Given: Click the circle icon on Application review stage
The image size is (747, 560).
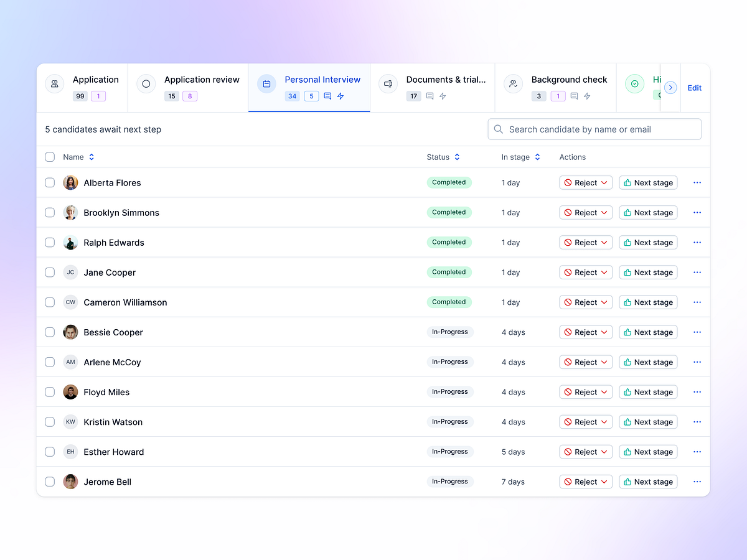Looking at the screenshot, I should [146, 83].
